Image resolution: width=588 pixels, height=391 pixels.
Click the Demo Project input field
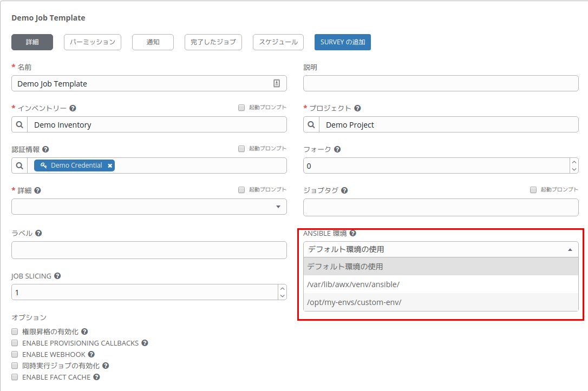[449, 124]
